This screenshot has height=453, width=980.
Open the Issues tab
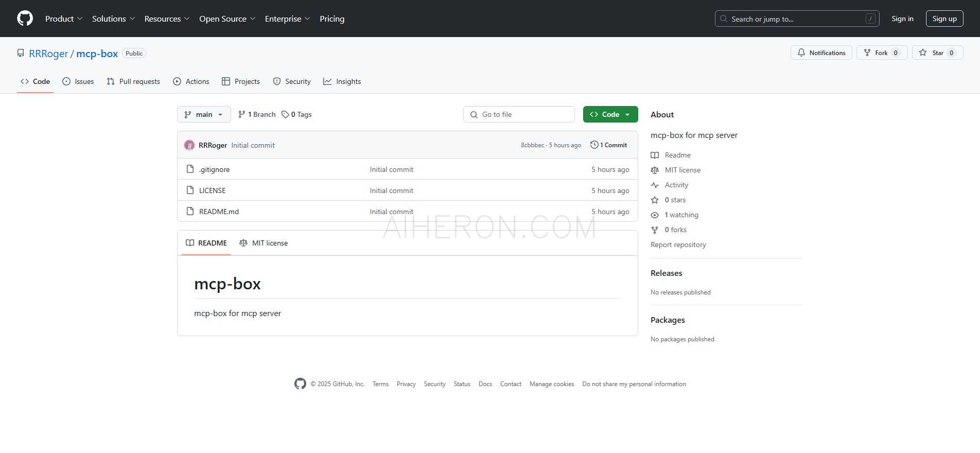(78, 81)
